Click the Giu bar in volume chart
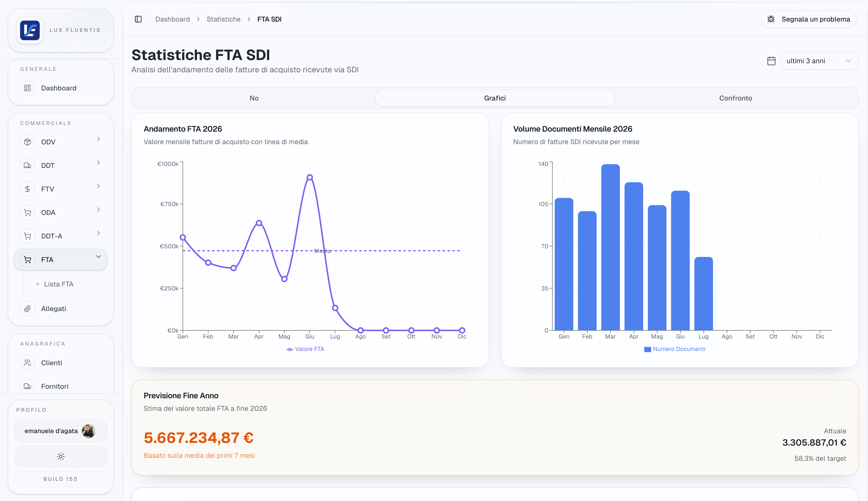 coord(680,261)
